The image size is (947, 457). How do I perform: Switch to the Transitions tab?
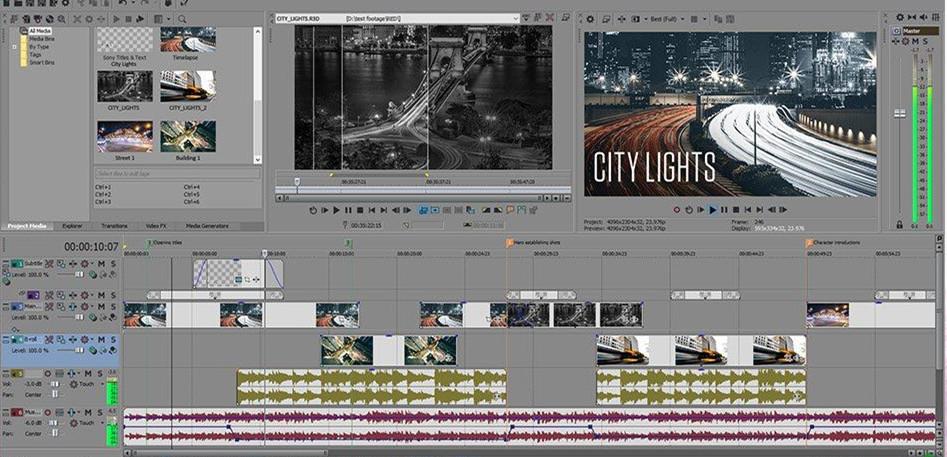click(x=114, y=226)
